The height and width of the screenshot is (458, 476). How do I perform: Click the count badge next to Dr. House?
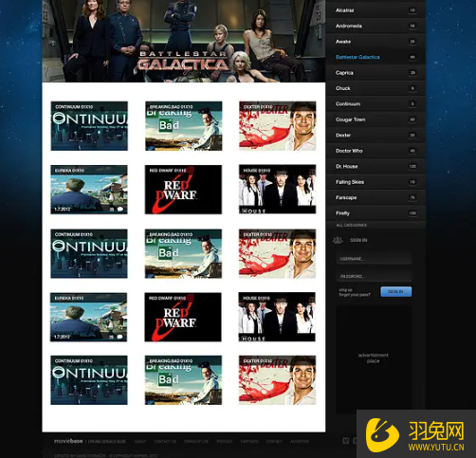point(412,166)
